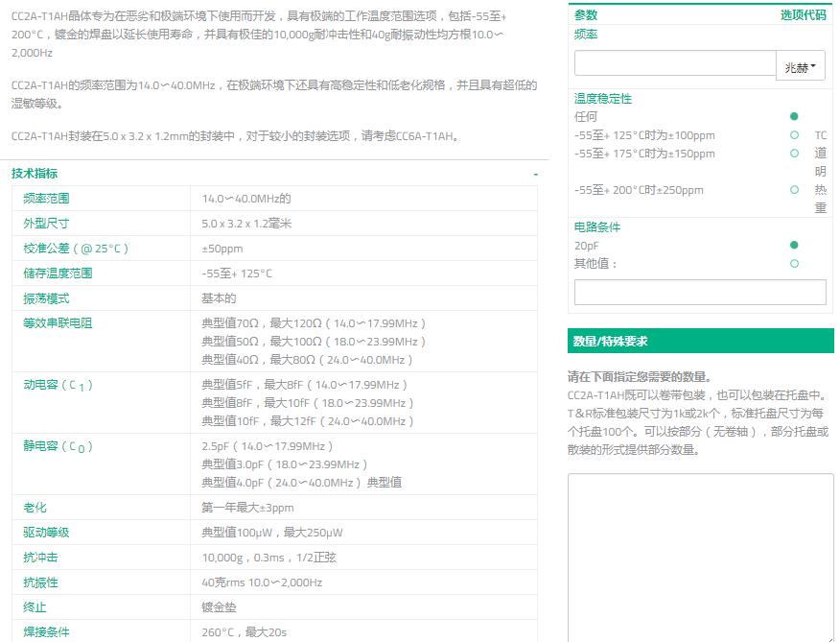Select the 其他值 circuit condition radio

pyautogui.click(x=794, y=263)
